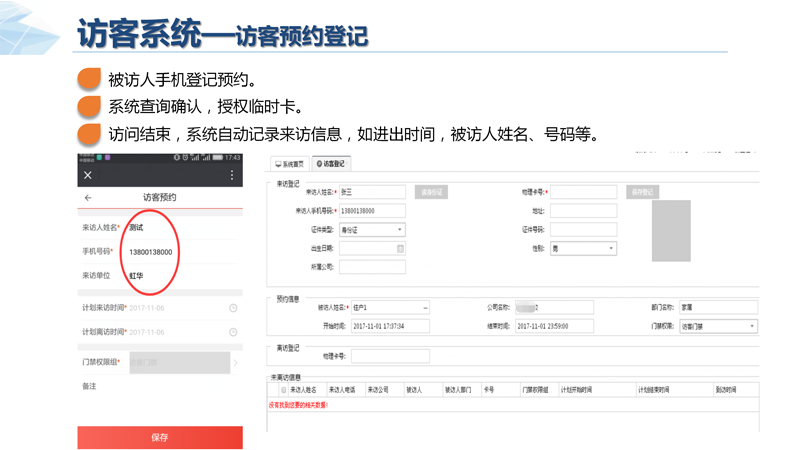Click the clock icon for 计划离访时间
800x450 pixels.
(233, 332)
